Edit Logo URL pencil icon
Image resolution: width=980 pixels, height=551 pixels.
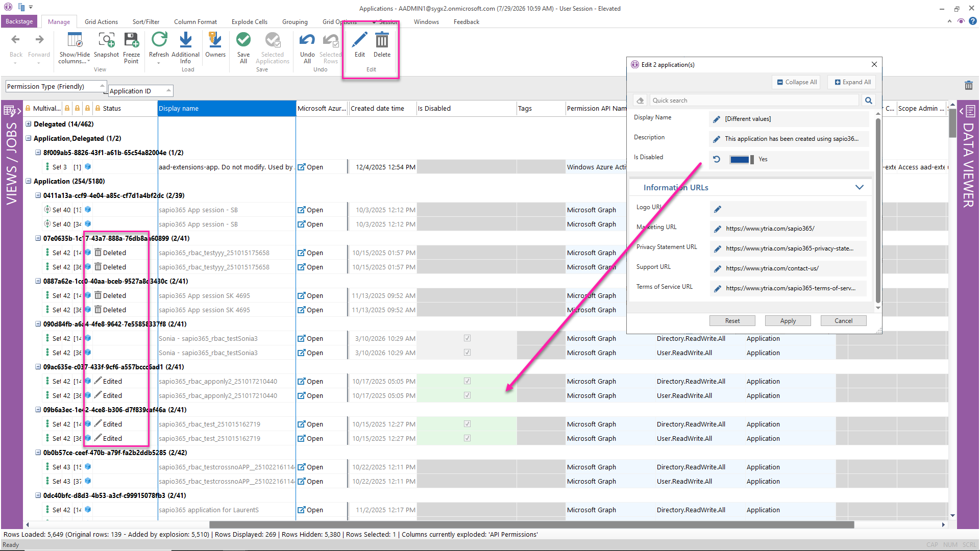pos(718,209)
